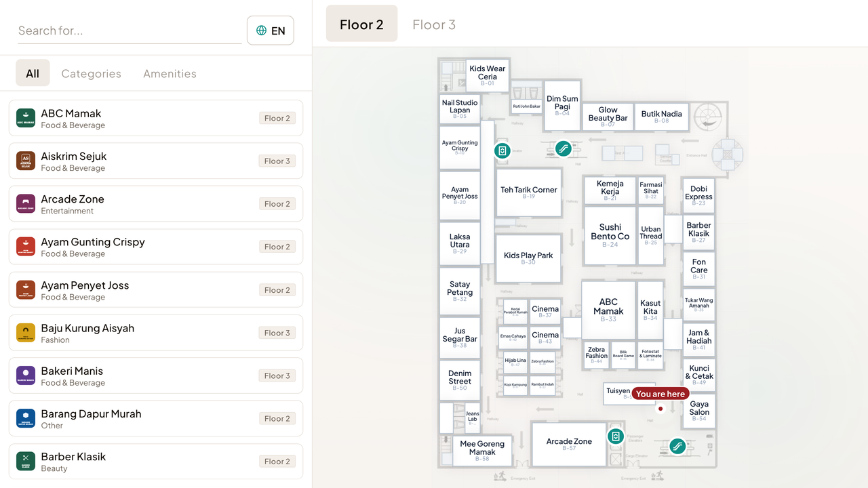868x488 pixels.
Task: Click the ABC Mamak logo icon in list
Action: (26, 118)
